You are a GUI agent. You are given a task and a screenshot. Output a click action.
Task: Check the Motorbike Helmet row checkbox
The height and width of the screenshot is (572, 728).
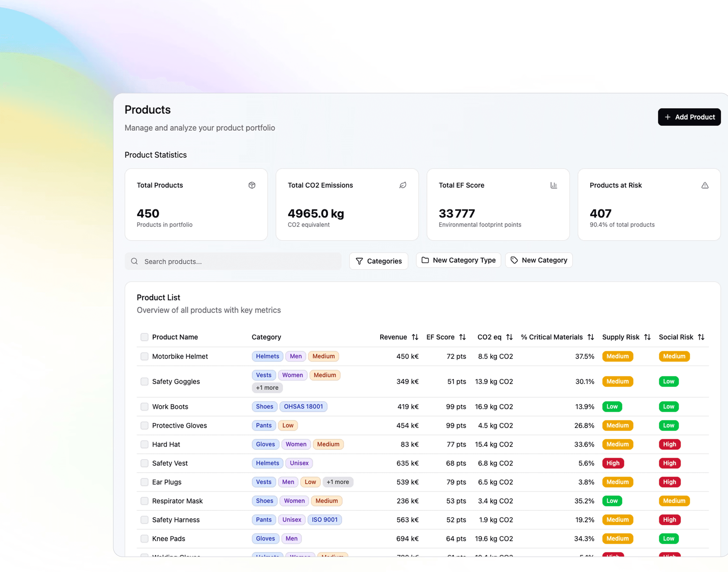(x=144, y=356)
